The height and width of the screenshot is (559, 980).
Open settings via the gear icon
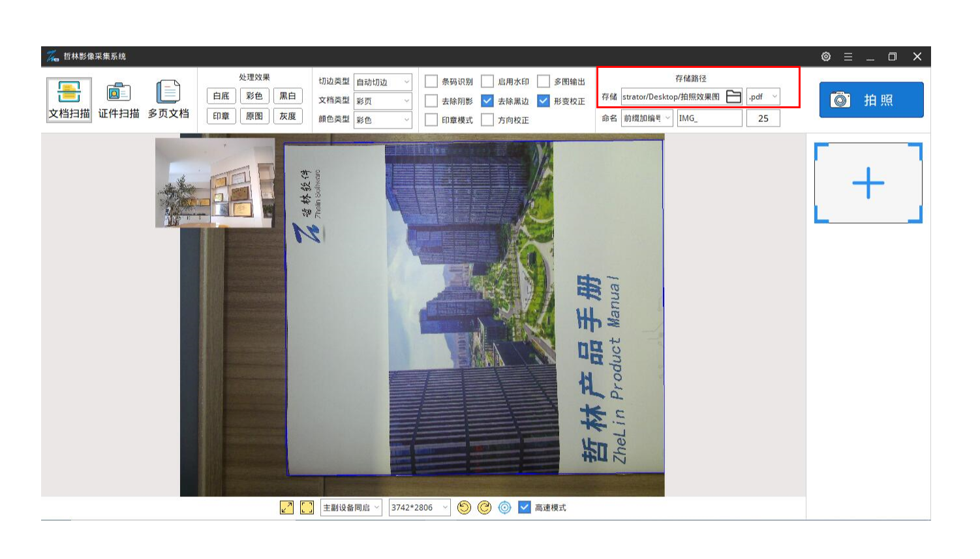pyautogui.click(x=826, y=57)
